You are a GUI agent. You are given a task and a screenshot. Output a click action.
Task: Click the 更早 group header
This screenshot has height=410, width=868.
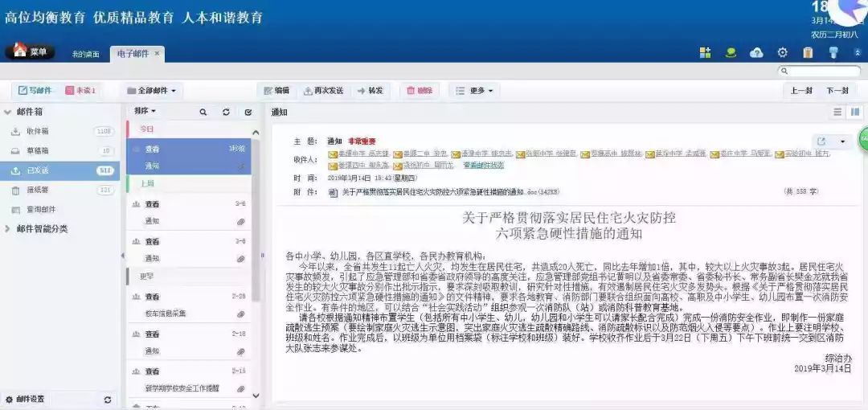[189, 277]
